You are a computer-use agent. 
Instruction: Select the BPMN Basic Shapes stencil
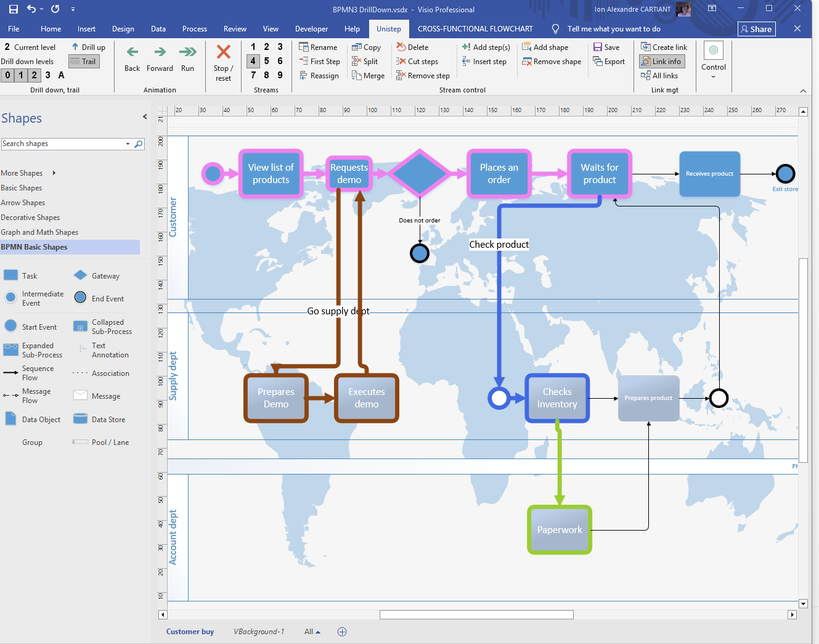tap(35, 247)
